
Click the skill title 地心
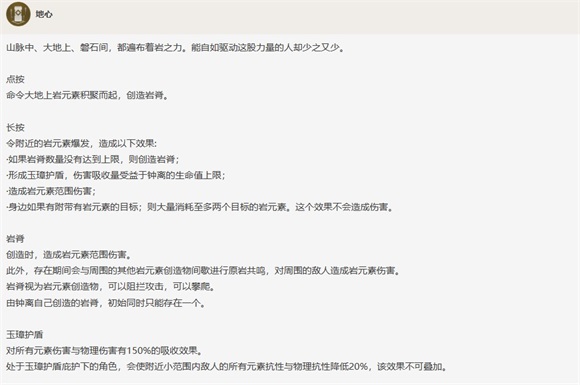coord(44,14)
